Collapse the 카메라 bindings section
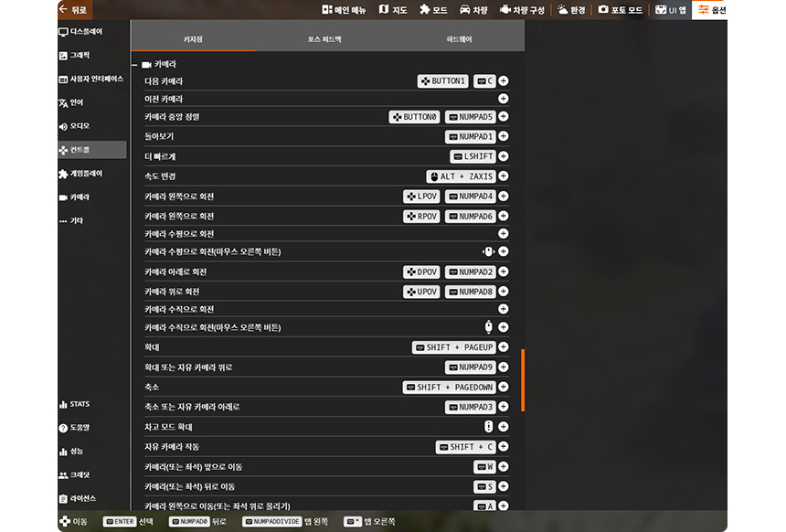 pos(135,65)
